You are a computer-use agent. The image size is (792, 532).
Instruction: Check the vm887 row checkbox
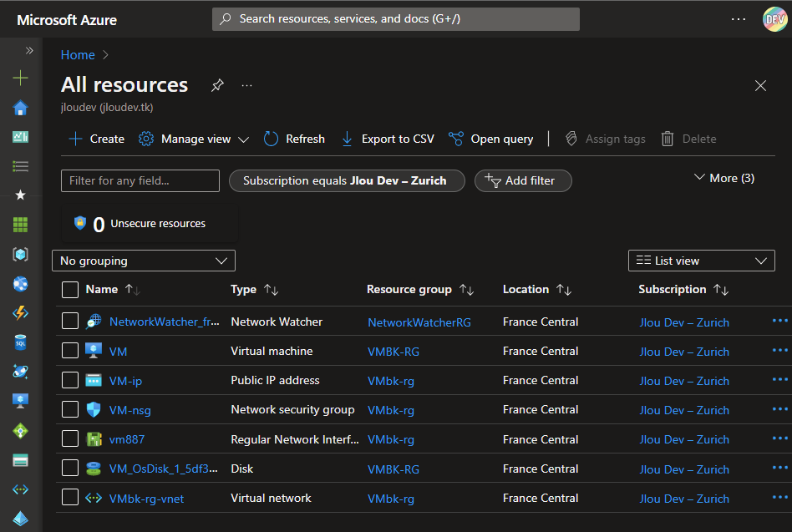point(70,438)
